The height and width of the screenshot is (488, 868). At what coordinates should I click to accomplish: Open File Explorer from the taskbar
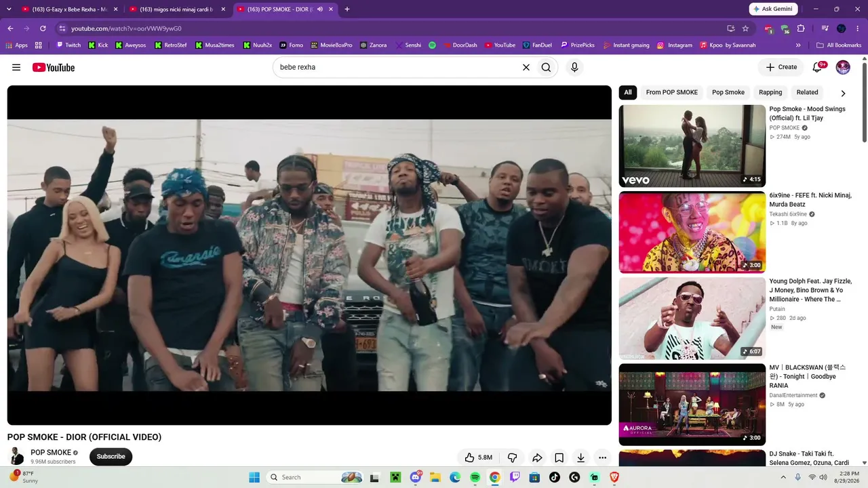[435, 477]
